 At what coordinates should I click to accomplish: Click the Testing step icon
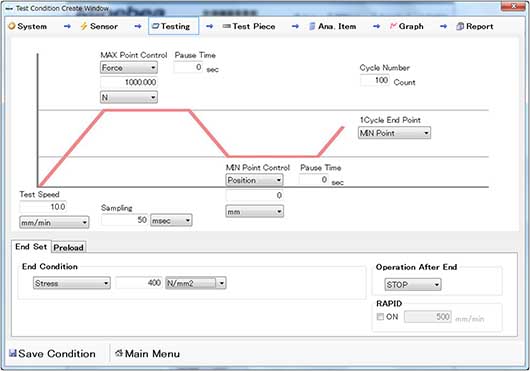tap(155, 26)
